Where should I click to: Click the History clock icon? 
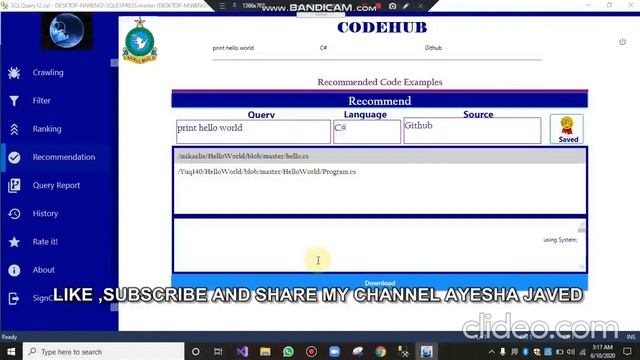[x=14, y=213]
